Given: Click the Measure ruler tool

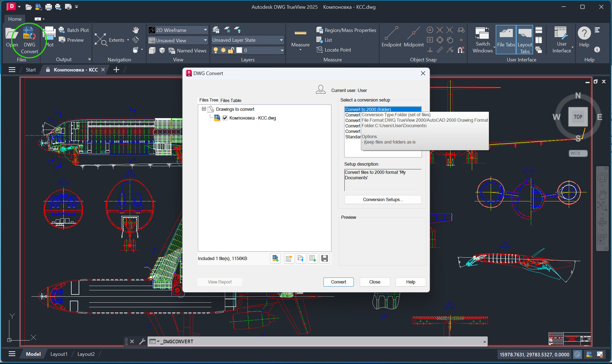Looking at the screenshot, I should click(300, 33).
